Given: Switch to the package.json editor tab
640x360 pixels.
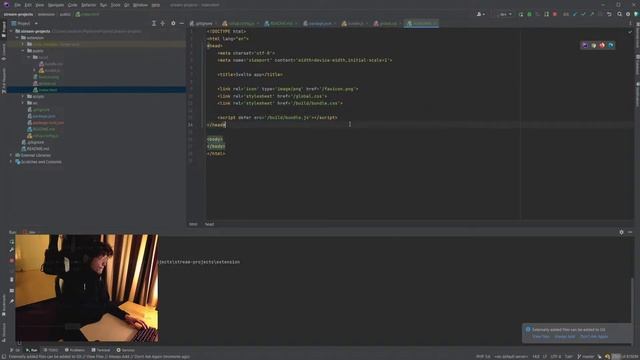Looking at the screenshot, I should (320, 23).
